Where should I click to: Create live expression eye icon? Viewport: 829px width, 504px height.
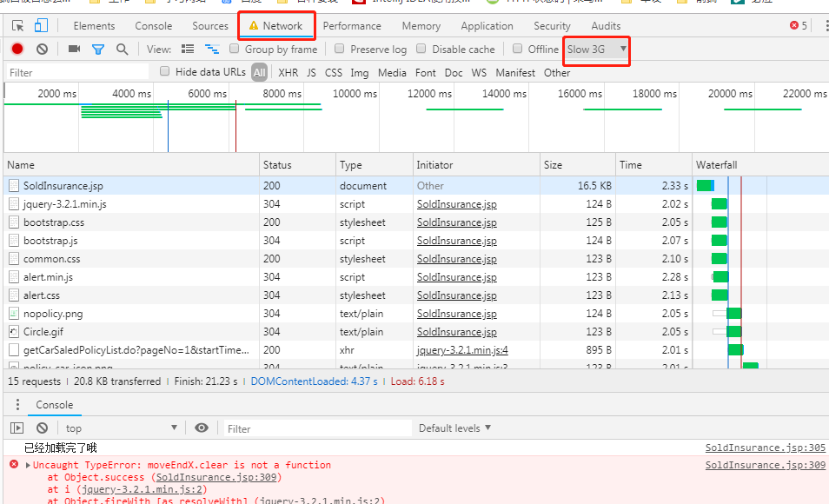[x=202, y=428]
